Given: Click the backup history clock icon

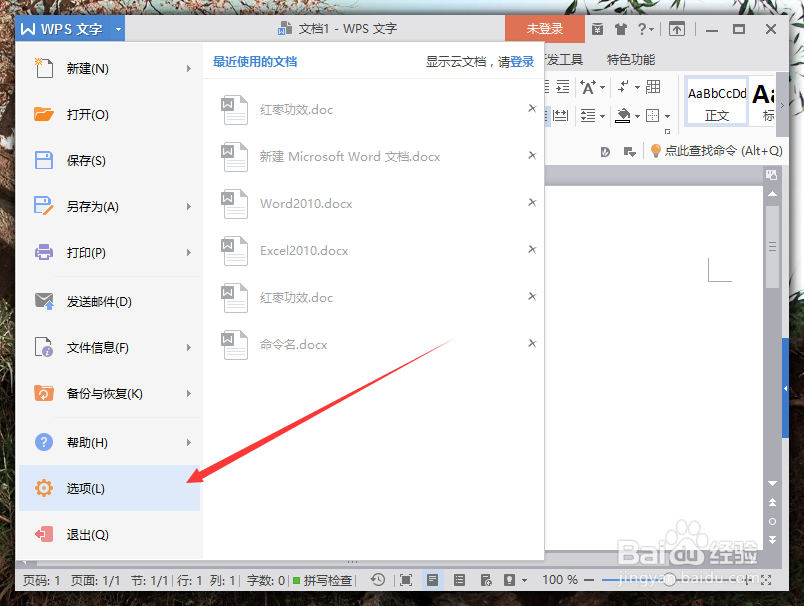Looking at the screenshot, I should coord(378,580).
